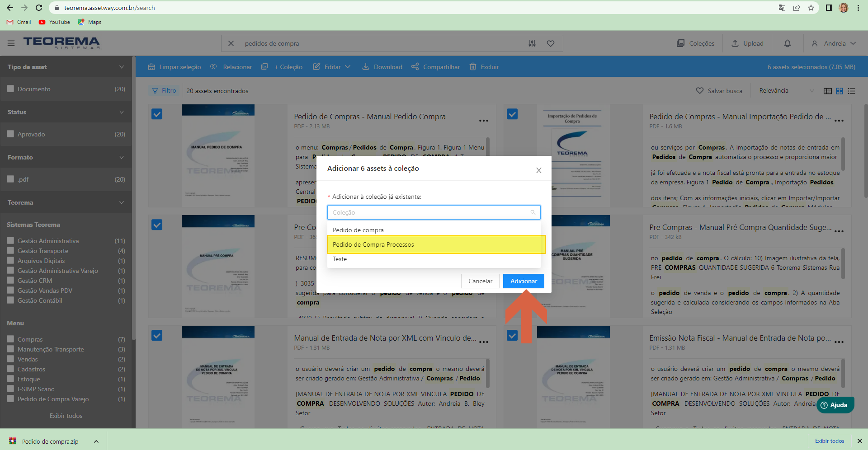Open the Coleções page
This screenshot has height=450, width=868.
(x=695, y=43)
